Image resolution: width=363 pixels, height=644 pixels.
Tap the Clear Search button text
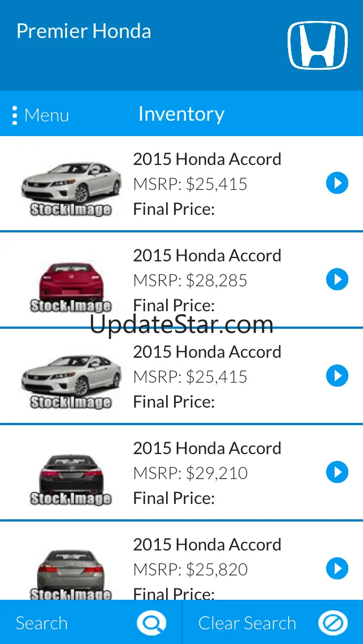[247, 623]
